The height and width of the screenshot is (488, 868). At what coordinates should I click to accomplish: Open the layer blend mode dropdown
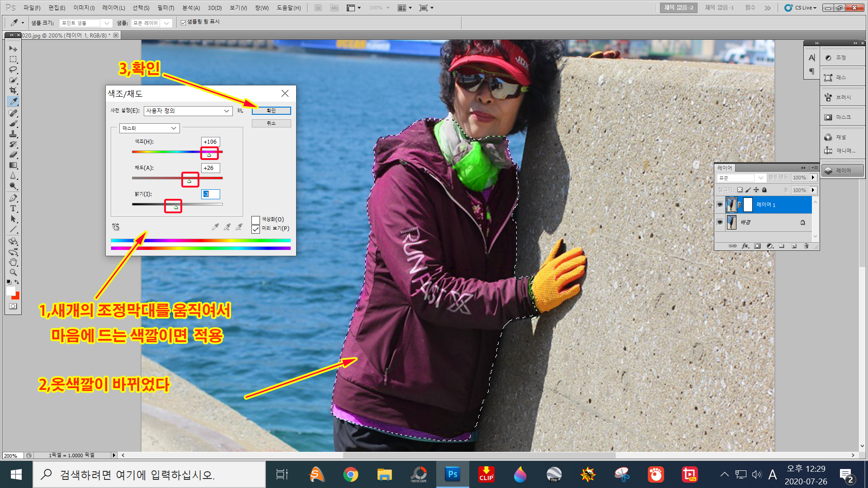pos(741,178)
